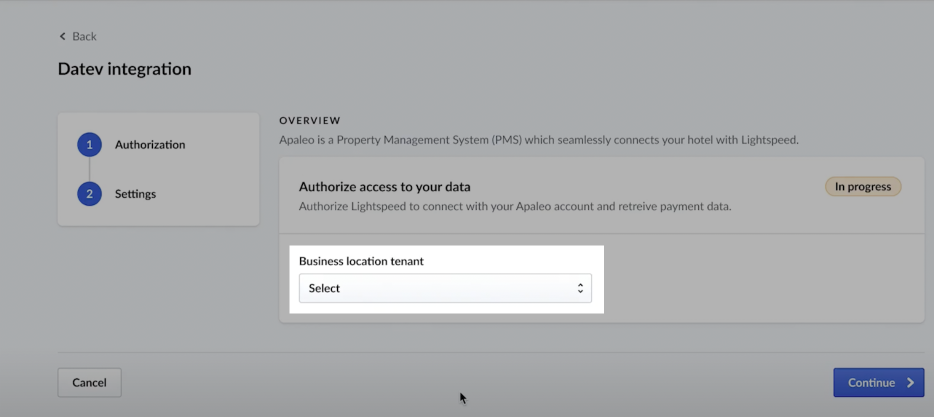
Task: Go to the Authorization step
Action: [x=150, y=145]
